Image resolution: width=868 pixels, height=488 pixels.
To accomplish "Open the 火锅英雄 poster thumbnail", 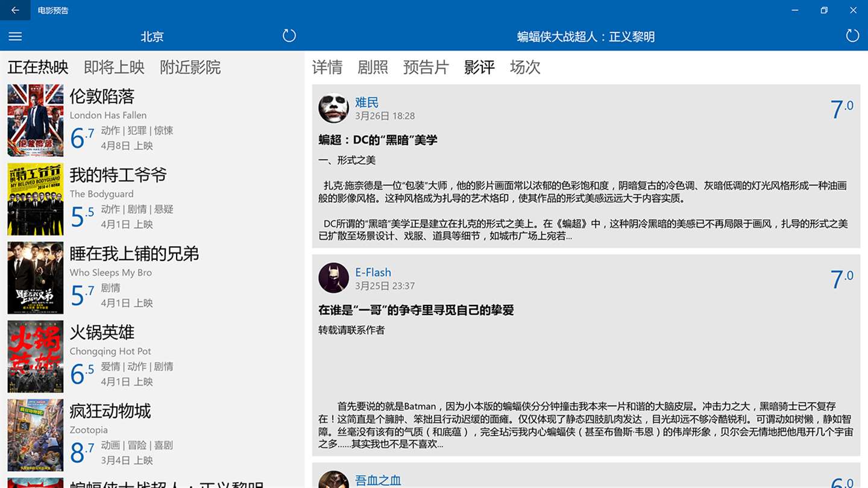I will (x=36, y=357).
